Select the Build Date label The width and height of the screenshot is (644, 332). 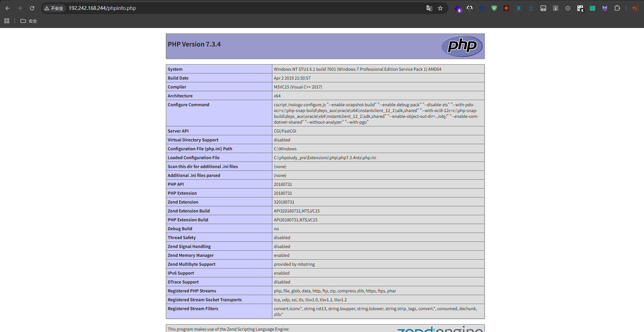tap(178, 78)
